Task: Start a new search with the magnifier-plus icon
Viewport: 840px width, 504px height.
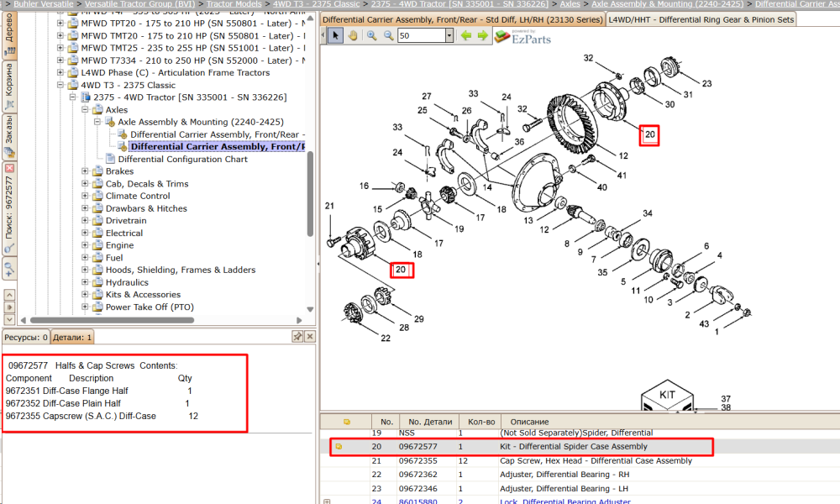Action: pyautogui.click(x=9, y=268)
